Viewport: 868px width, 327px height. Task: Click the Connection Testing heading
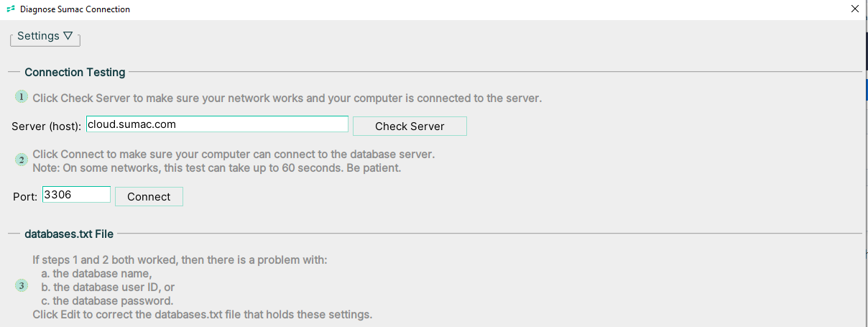[x=75, y=72]
